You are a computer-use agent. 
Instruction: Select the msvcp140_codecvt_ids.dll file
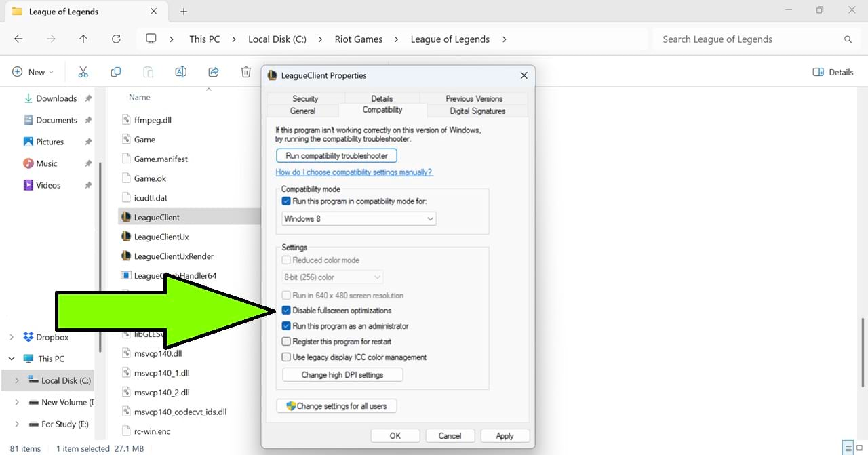coord(180,412)
